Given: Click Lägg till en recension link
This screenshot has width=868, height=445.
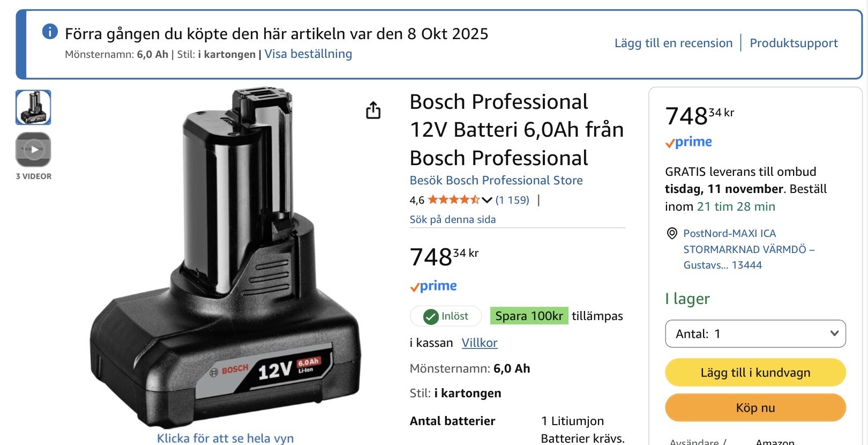Looking at the screenshot, I should click(x=674, y=43).
